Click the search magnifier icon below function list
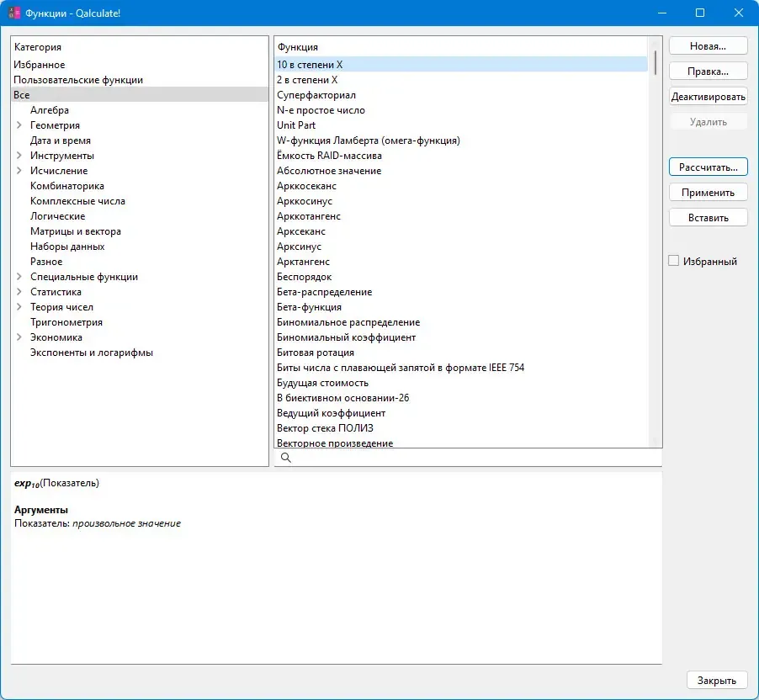Screen dimensions: 759x700 tap(285, 458)
